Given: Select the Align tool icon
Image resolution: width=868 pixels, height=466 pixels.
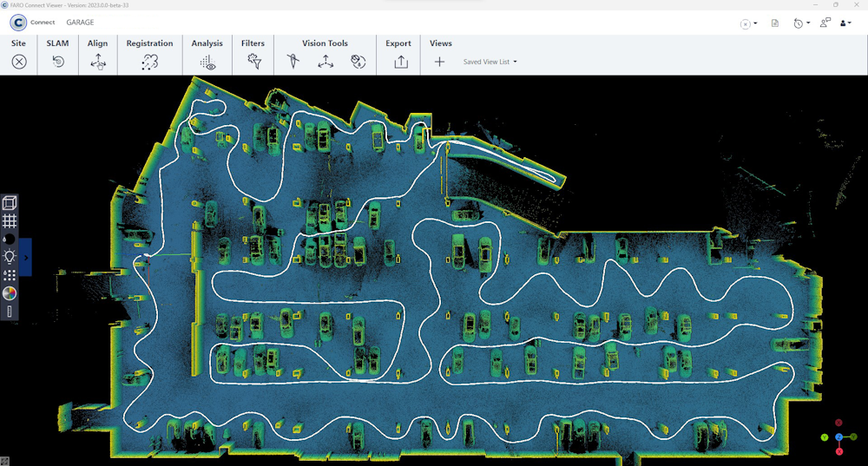Looking at the screenshot, I should pos(98,62).
